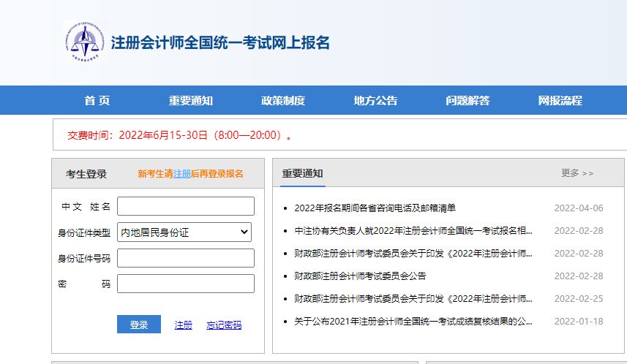
Task: Show more notices via 更多 >>
Action: click(x=577, y=173)
